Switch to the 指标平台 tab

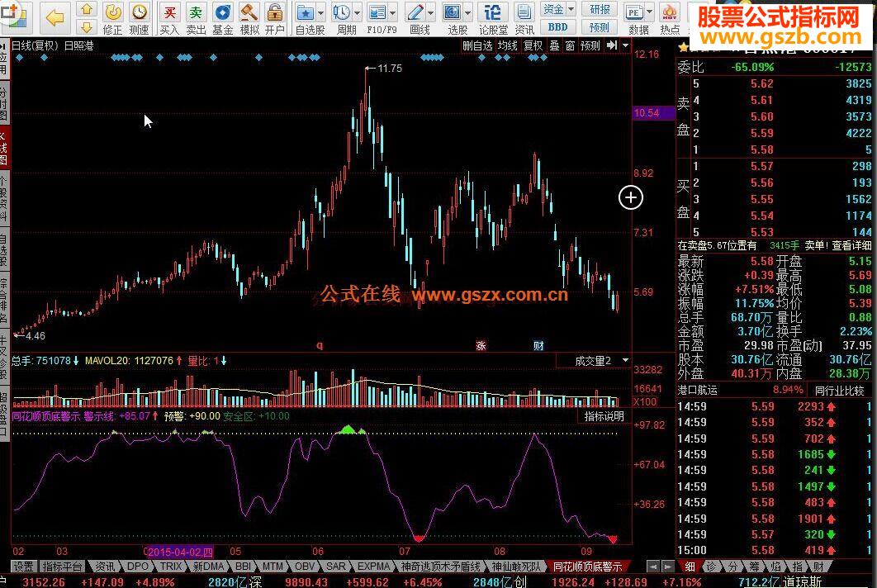coord(62,567)
